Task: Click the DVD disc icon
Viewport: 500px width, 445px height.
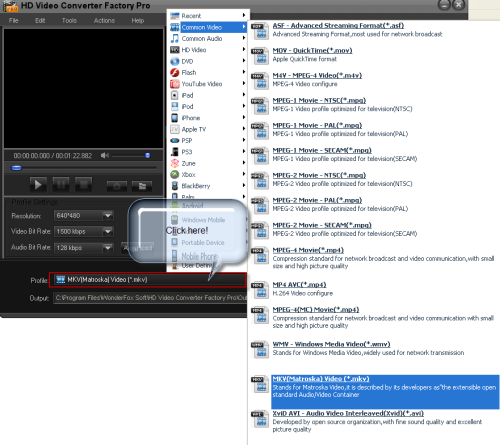Action: [x=175, y=61]
